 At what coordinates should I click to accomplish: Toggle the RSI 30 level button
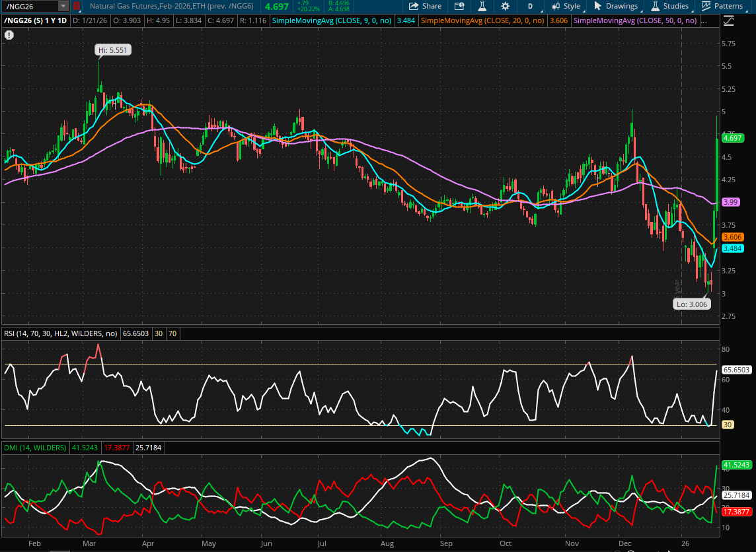tap(159, 333)
